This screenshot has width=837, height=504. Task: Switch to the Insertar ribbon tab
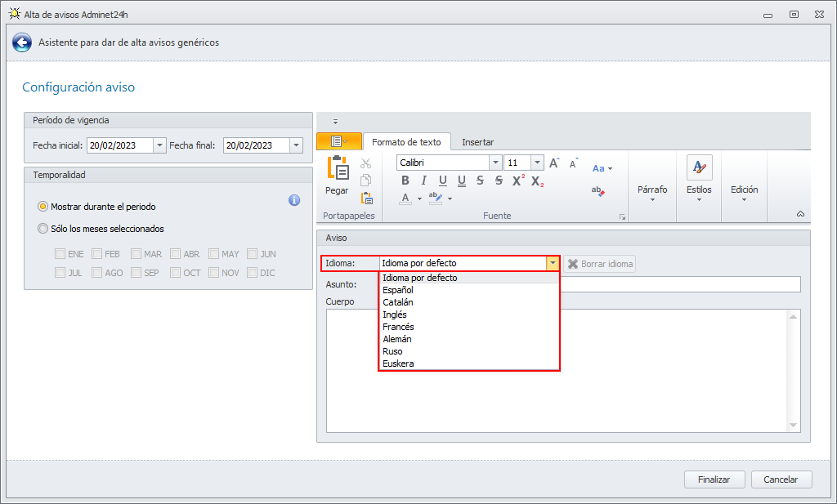477,142
